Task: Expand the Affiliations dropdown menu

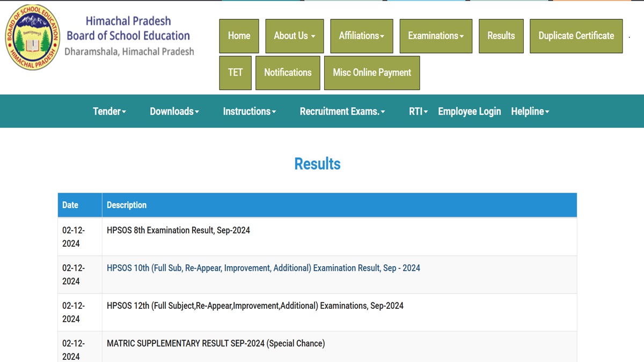Action: point(362,36)
